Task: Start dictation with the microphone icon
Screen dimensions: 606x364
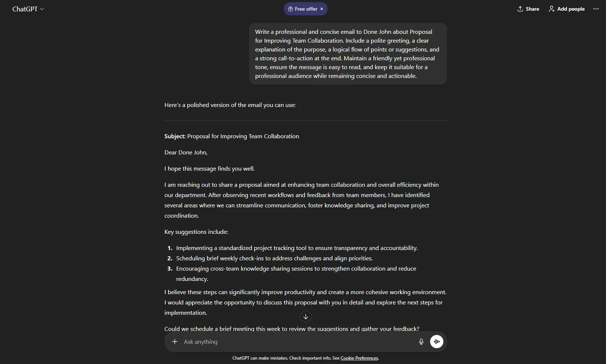Action: [x=421, y=342]
